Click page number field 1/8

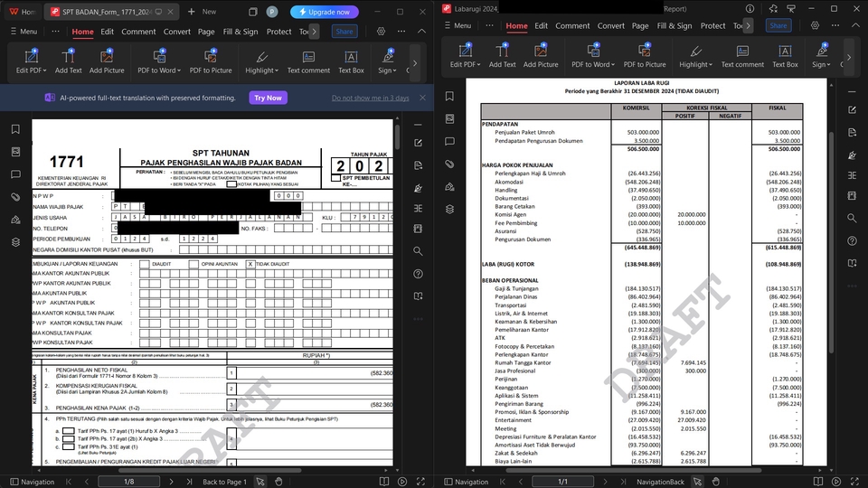(129, 482)
